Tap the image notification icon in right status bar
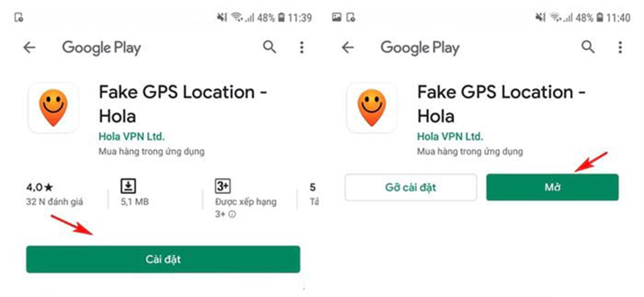The width and height of the screenshot is (644, 297). click(336, 17)
